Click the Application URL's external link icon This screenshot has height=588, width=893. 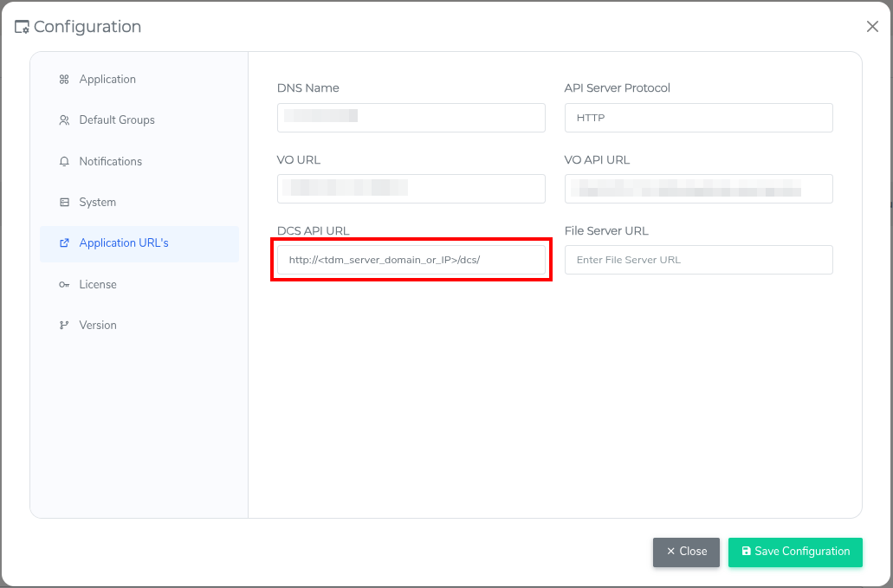64,243
